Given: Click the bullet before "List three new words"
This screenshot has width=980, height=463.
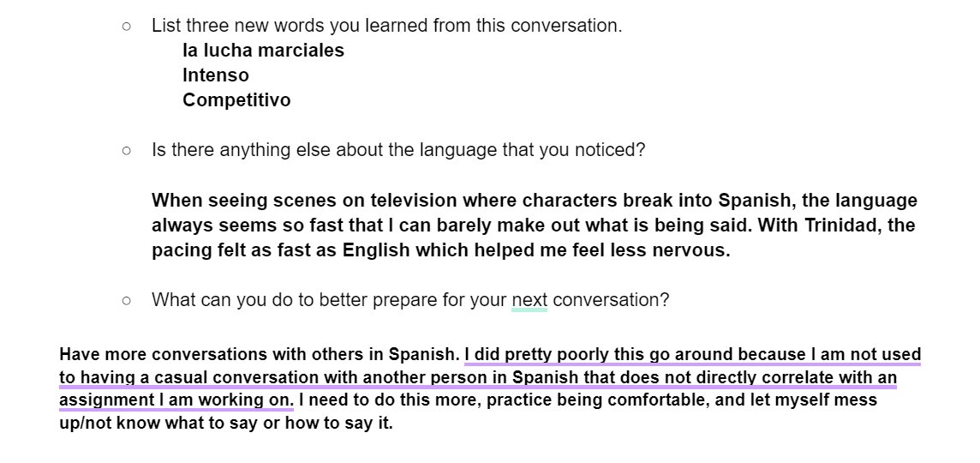Looking at the screenshot, I should 127,26.
